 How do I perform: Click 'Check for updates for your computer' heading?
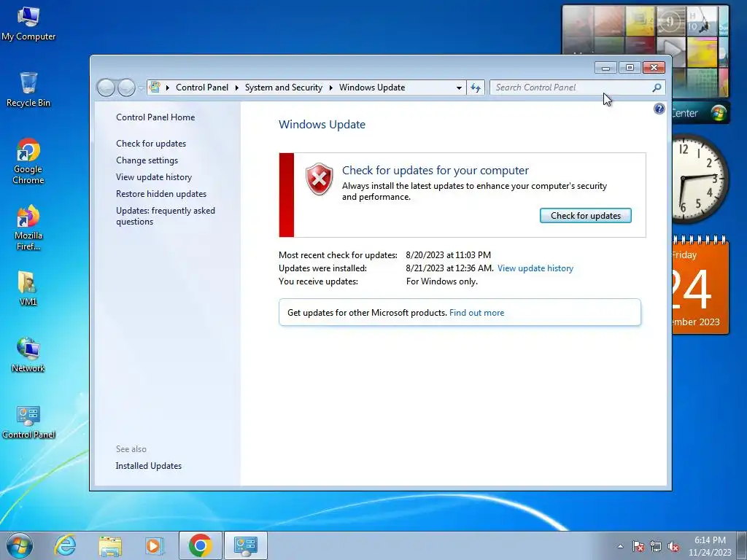(x=436, y=171)
